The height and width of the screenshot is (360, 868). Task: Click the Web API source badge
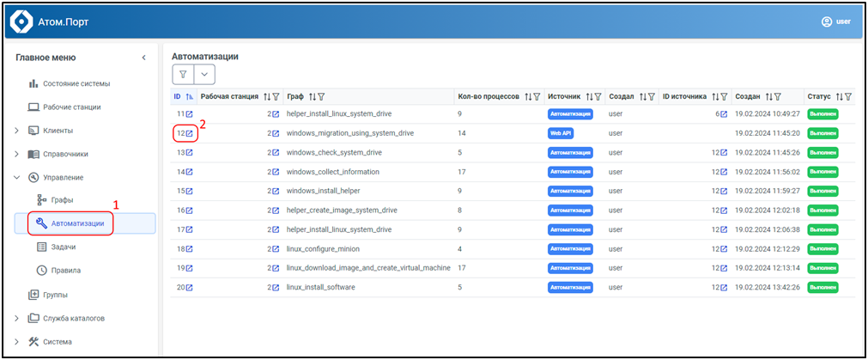561,133
